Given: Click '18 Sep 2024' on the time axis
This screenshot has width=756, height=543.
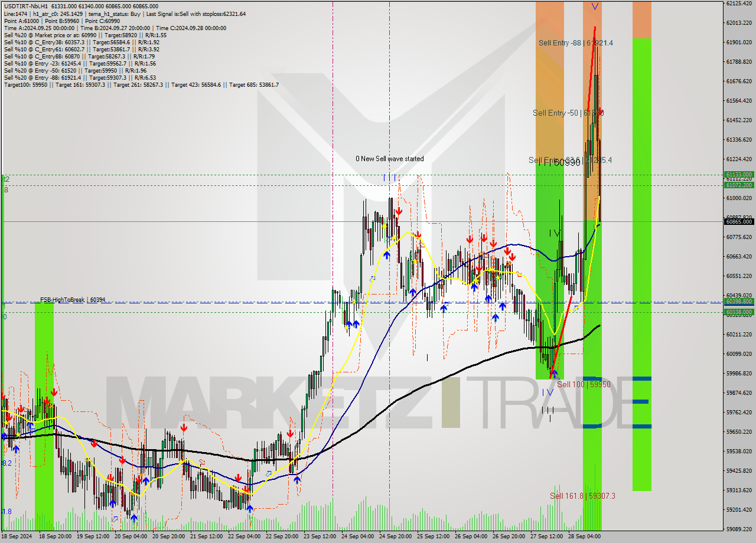Looking at the screenshot, I should tap(17, 537).
